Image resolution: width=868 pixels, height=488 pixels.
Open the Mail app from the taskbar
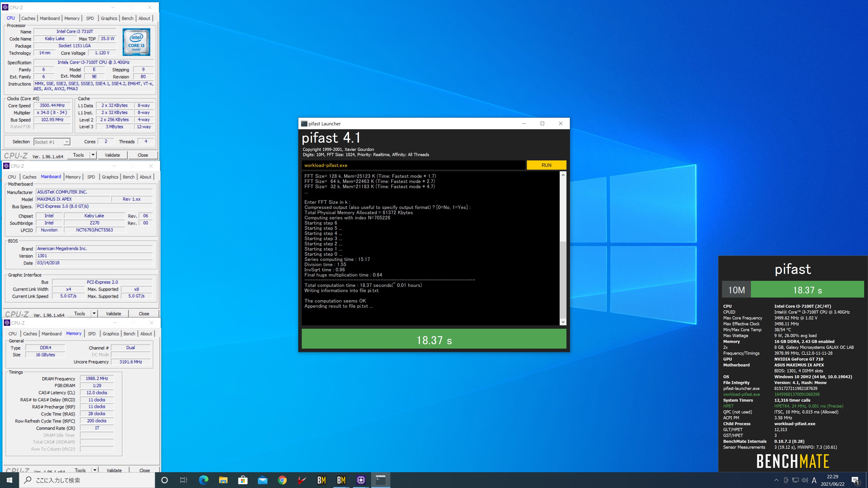tap(262, 480)
